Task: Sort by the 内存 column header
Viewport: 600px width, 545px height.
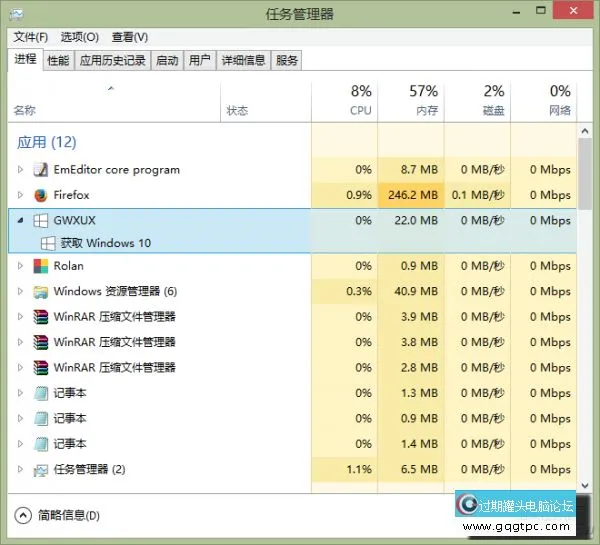Action: coord(411,102)
